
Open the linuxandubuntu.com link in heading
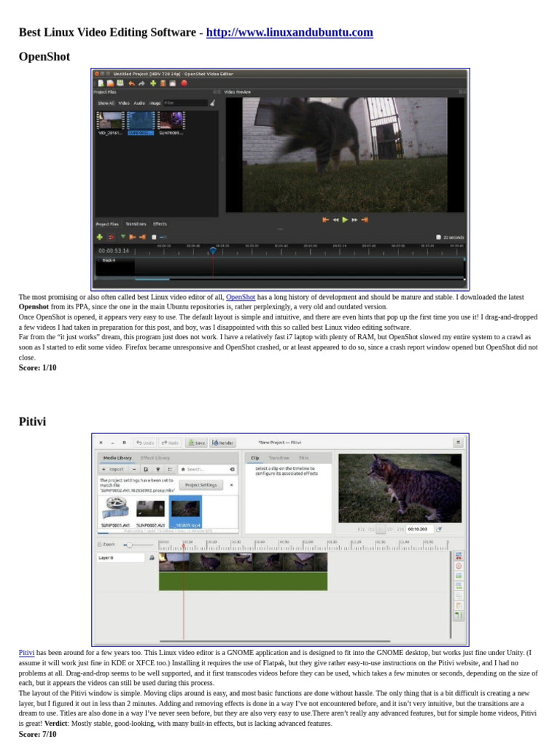pos(289,32)
